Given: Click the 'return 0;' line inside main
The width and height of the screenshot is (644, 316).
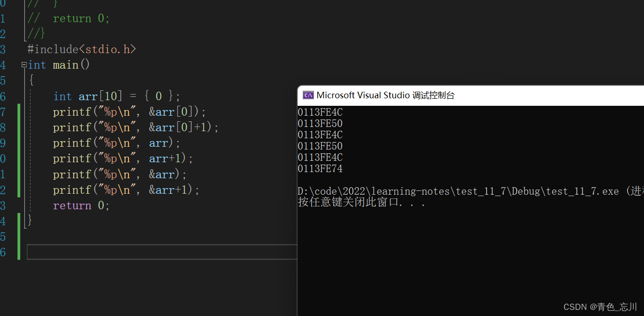Looking at the screenshot, I should [81, 205].
